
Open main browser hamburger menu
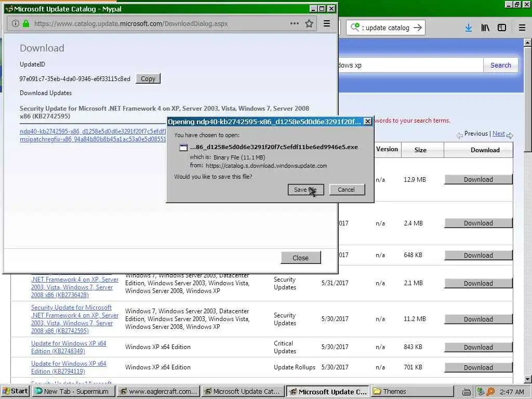(522, 28)
